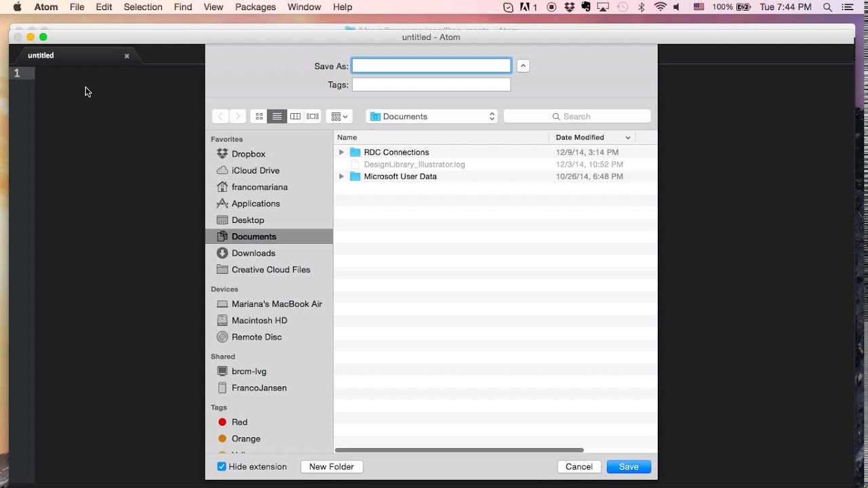Open the Packages menu
Viewport: 868px width, 488px height.
point(256,7)
